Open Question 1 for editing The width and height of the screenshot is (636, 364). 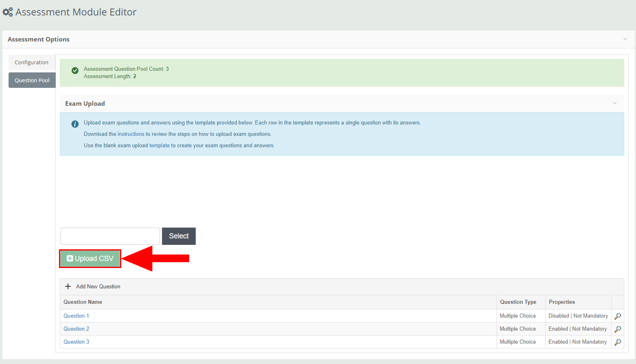(76, 316)
